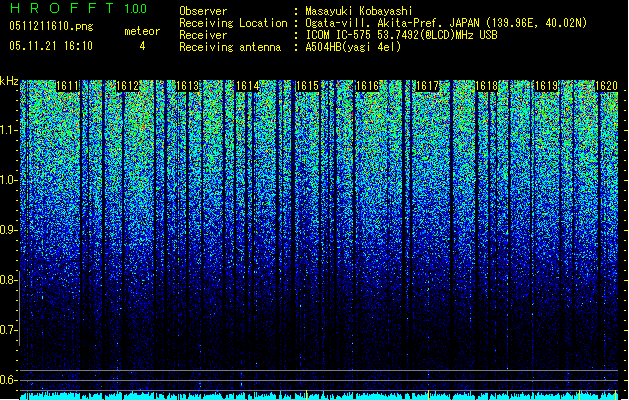
Task: Click the observer name Masayuki Kobayashi
Action: pos(359,11)
